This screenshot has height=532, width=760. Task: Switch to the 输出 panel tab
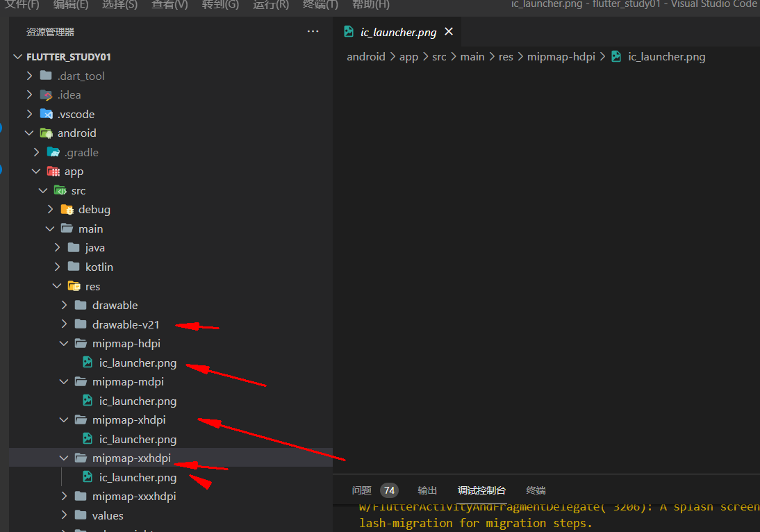427,490
